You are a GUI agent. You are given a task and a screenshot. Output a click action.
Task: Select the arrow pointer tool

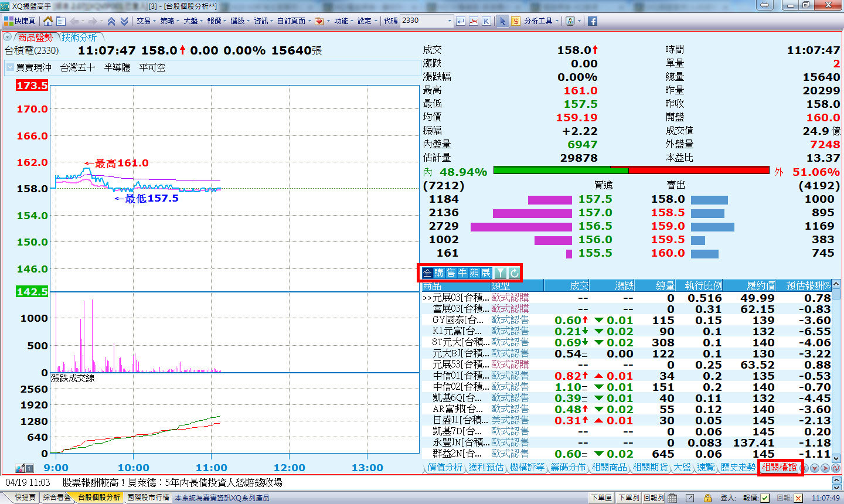coord(502,21)
